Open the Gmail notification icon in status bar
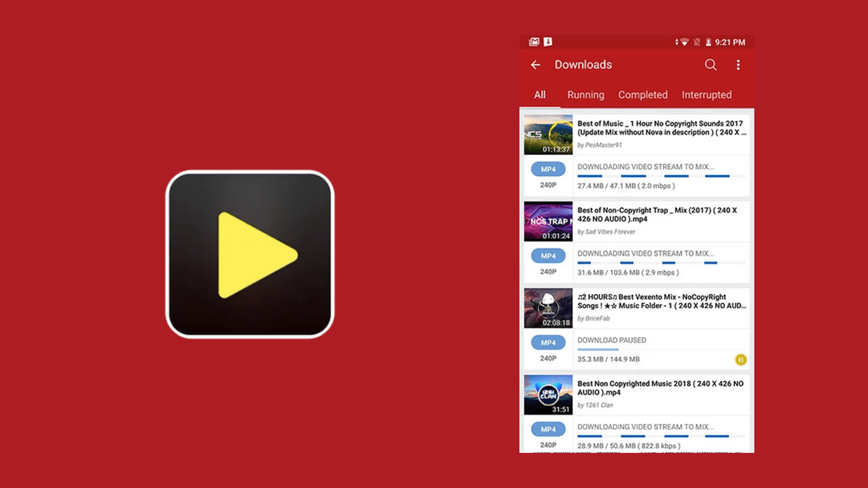The height and width of the screenshot is (488, 868). [x=534, y=42]
